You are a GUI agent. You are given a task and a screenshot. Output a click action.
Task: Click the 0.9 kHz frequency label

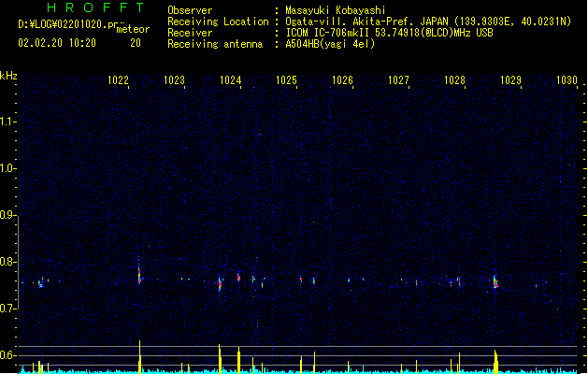pos(8,215)
